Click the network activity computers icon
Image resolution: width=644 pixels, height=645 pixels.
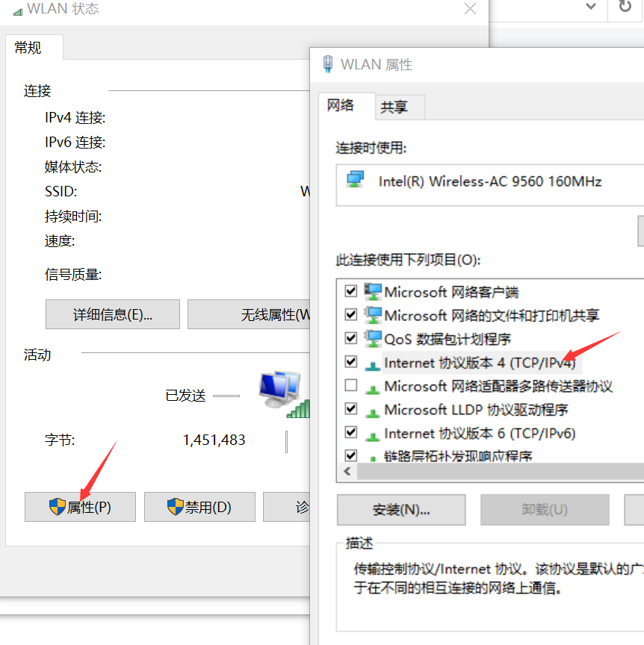[x=284, y=393]
